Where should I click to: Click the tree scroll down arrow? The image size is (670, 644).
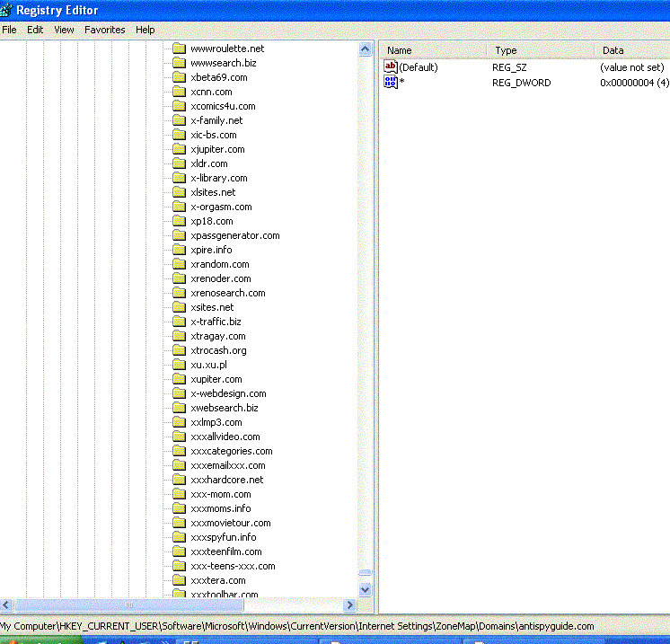tap(365, 590)
